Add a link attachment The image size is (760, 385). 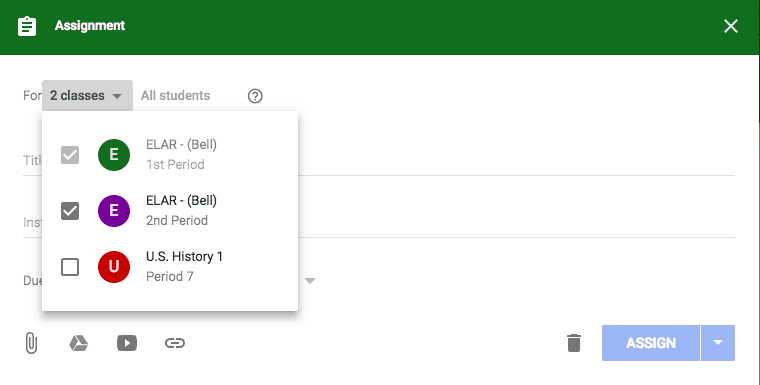click(175, 343)
